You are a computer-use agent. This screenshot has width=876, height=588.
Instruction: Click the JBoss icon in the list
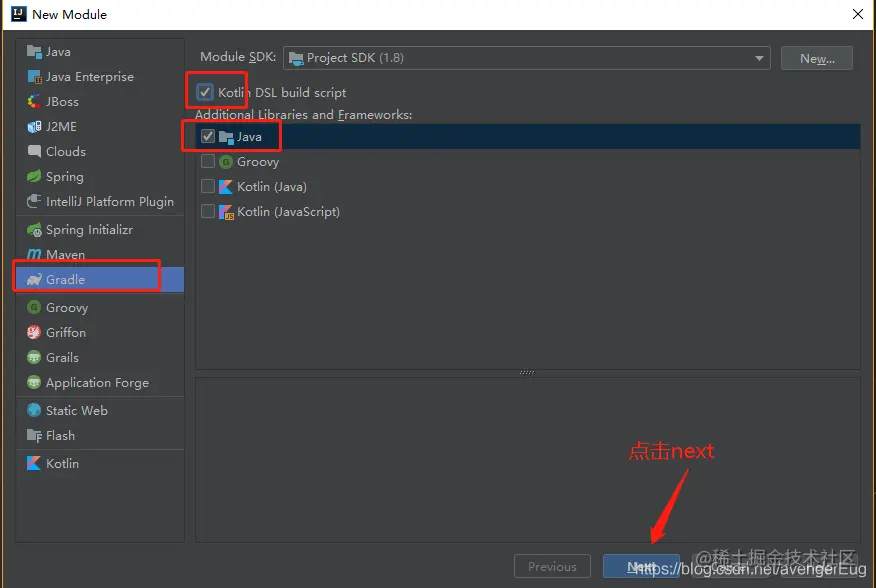click(34, 102)
